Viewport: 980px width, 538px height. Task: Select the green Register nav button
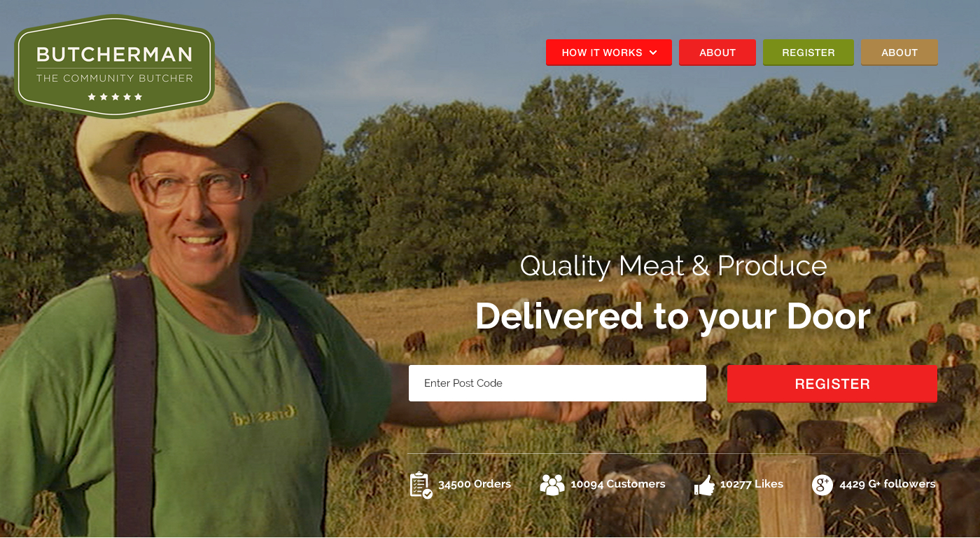pos(808,53)
